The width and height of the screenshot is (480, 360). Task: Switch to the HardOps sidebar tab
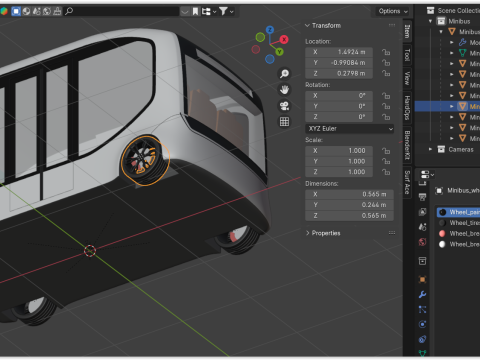click(x=407, y=107)
